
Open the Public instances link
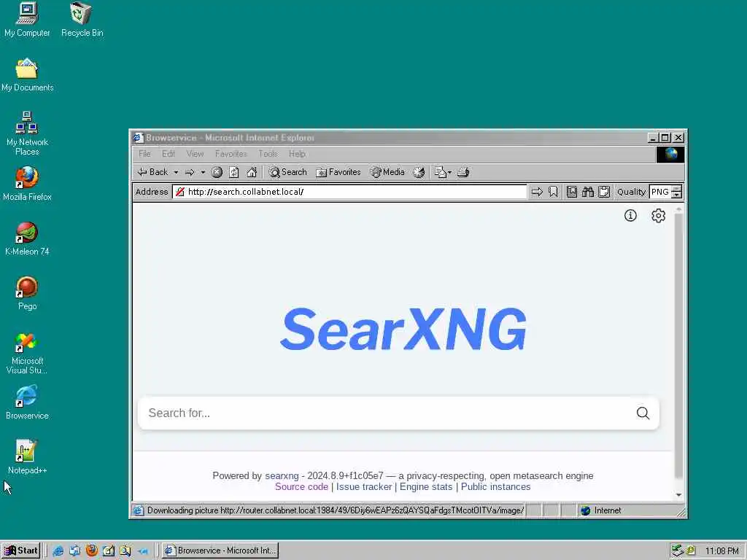pos(495,486)
